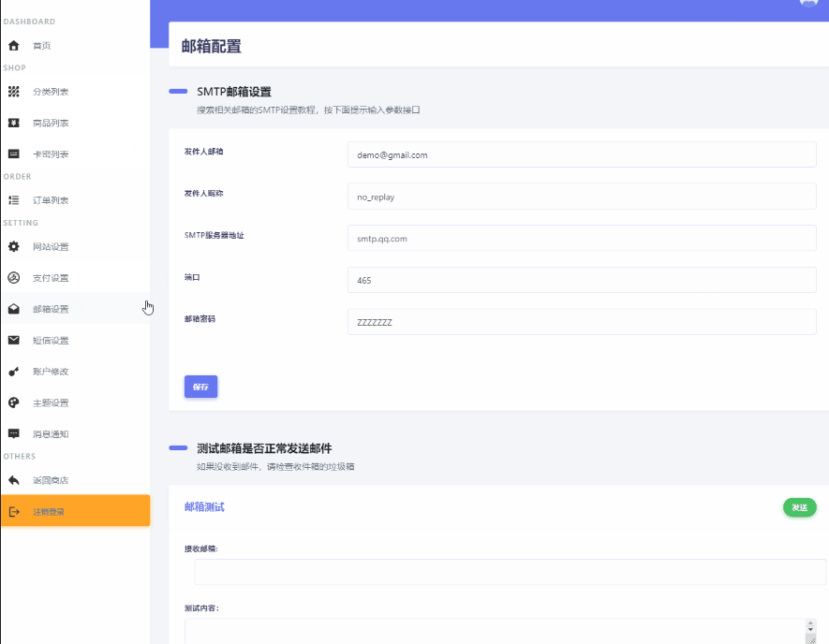Click the 测试内容 textarea scrollbar down arrow
The image size is (829, 644).
click(x=811, y=629)
